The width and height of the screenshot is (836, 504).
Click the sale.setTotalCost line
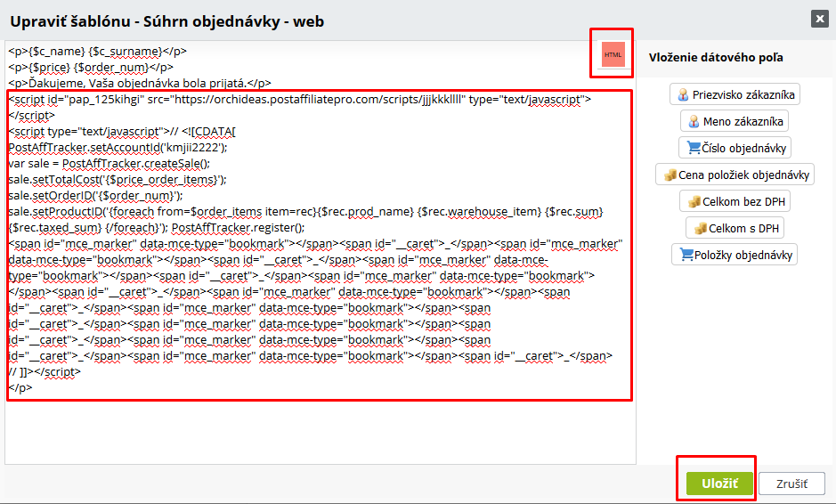(x=118, y=179)
